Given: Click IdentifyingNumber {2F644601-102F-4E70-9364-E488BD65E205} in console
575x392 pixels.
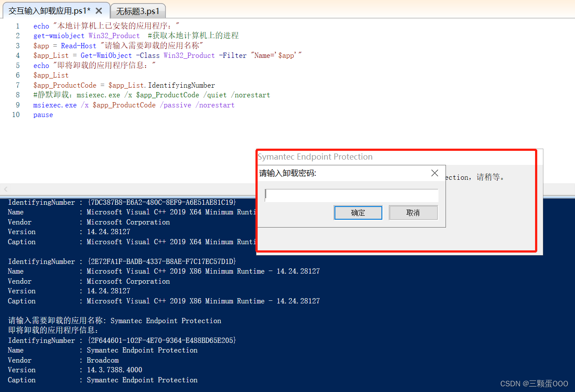Looking at the screenshot, I should tap(122, 340).
